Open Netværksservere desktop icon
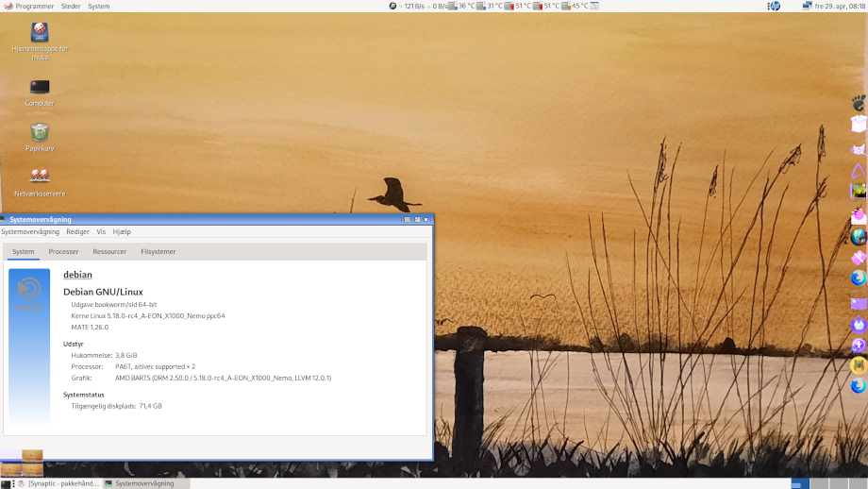The width and height of the screenshot is (868, 489). point(40,177)
